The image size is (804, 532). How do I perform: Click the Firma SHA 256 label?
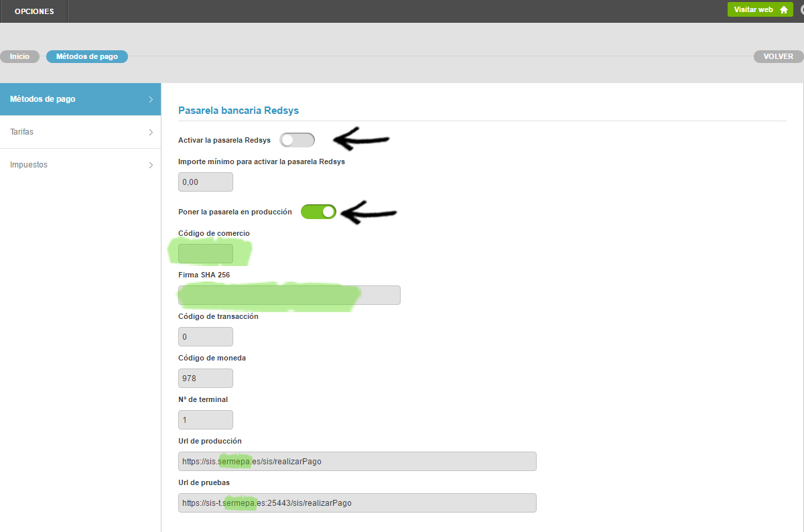point(204,275)
